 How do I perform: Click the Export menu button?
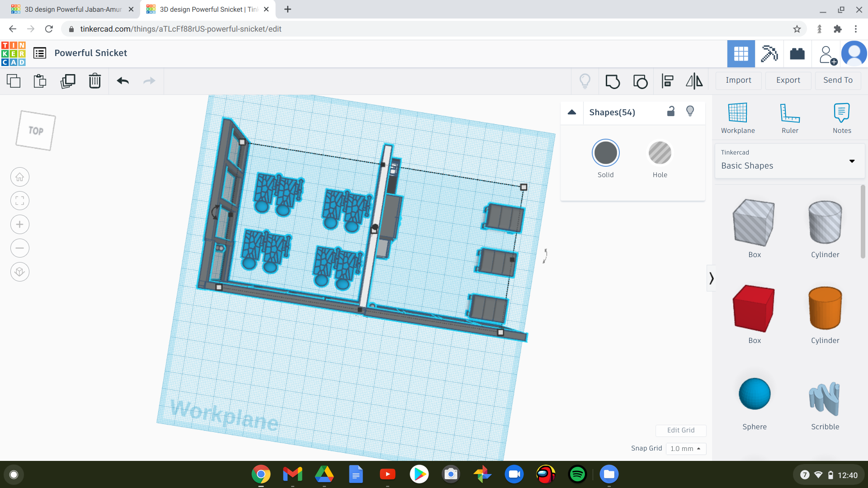(x=787, y=80)
